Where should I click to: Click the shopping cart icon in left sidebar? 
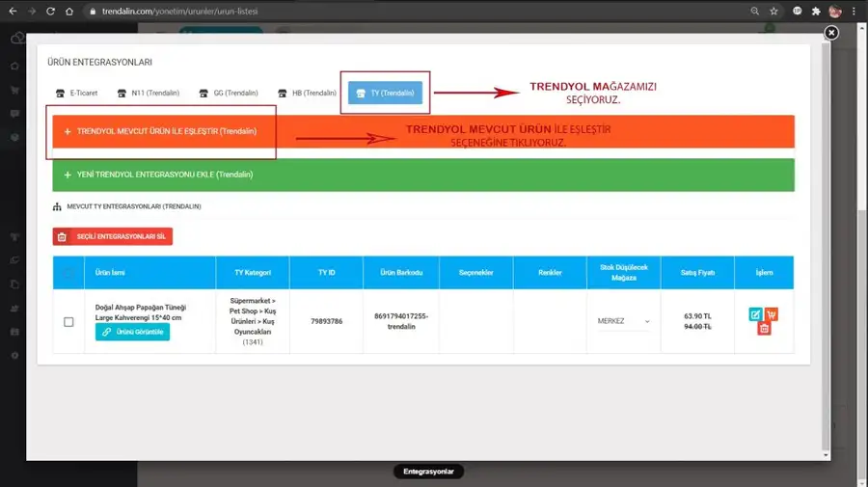[x=14, y=91]
